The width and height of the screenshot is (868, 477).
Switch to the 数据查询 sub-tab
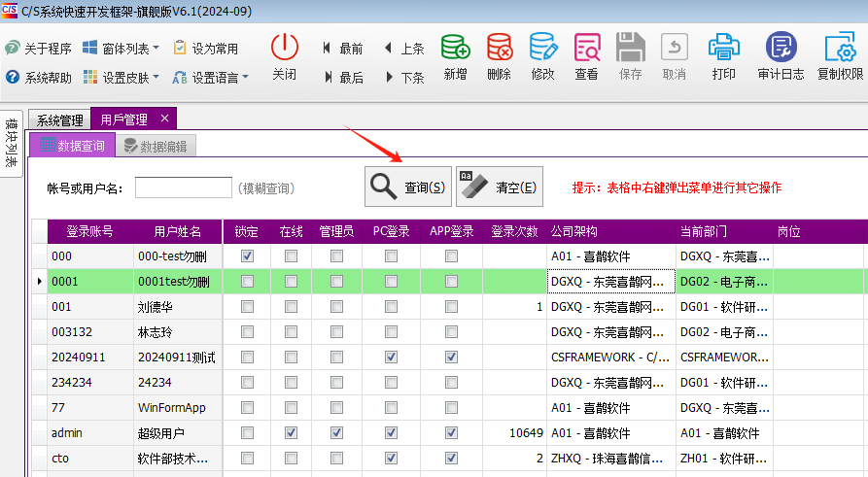(72, 146)
